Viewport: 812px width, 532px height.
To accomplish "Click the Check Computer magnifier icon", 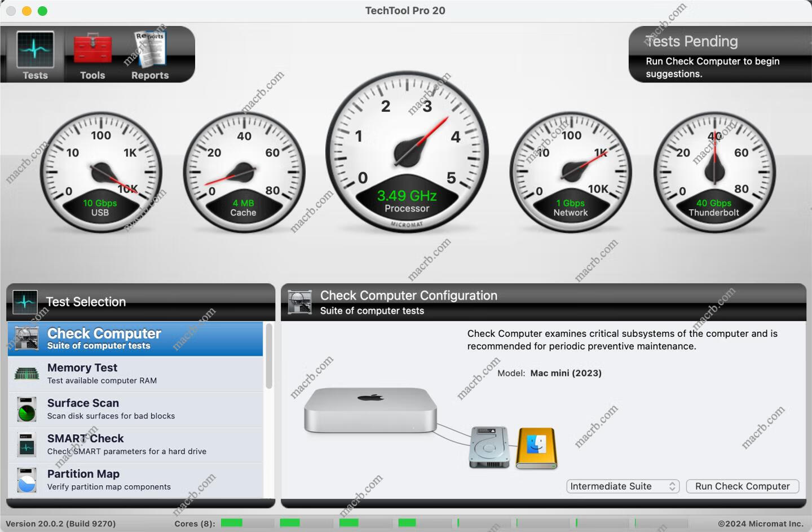I will (x=27, y=338).
